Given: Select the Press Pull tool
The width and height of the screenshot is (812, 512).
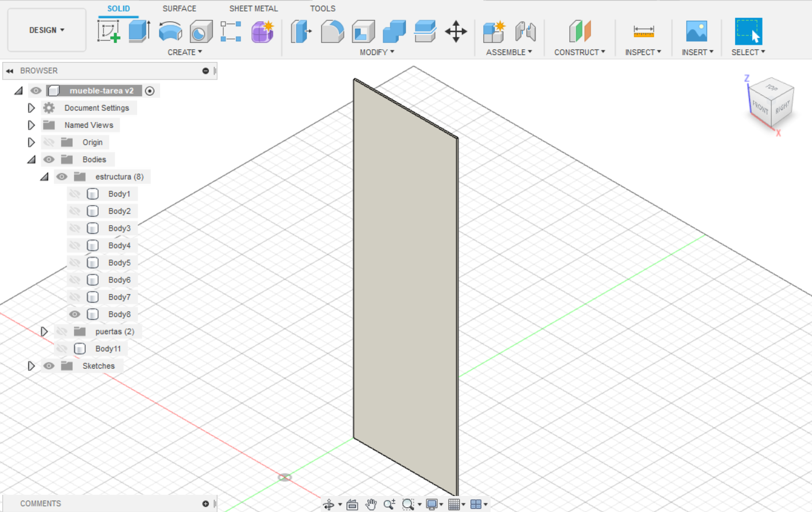Looking at the screenshot, I should 301,31.
